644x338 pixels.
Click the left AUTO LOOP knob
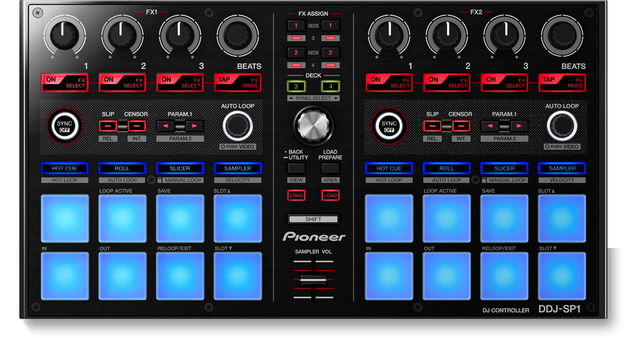click(237, 126)
